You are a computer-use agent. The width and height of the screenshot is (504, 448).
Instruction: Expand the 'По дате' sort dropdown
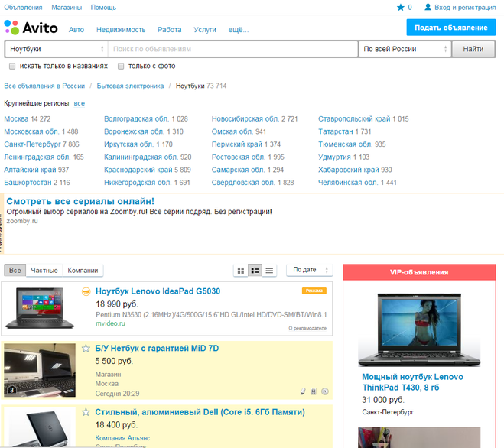(309, 270)
